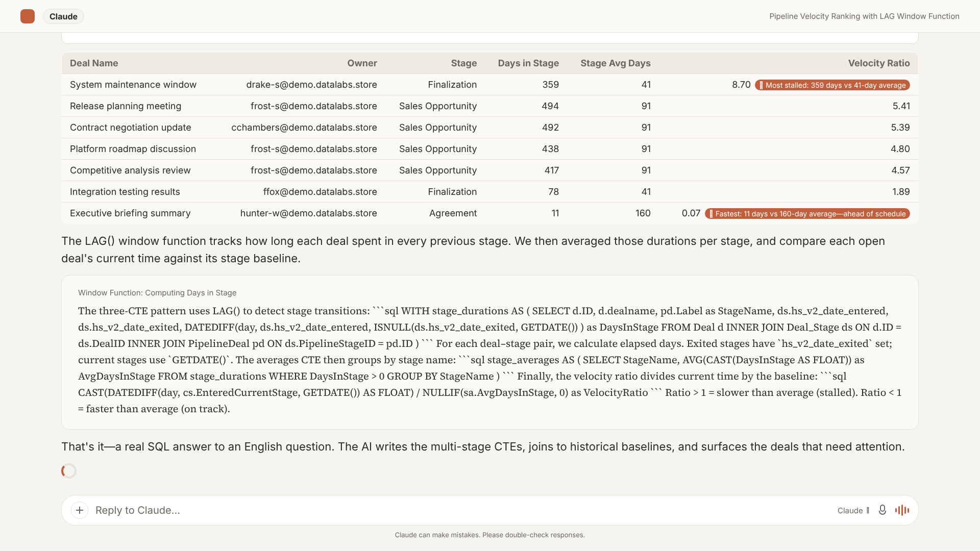The width and height of the screenshot is (980, 551).
Task: Click the 494 days in stage cell
Action: [x=550, y=106]
